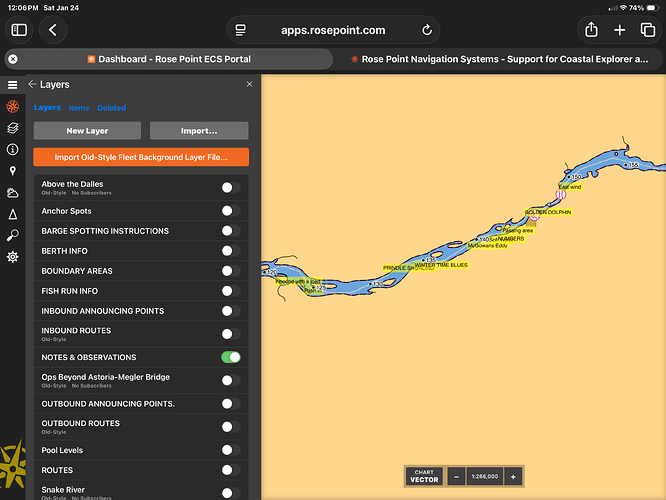The height and width of the screenshot is (500, 666).
Task: Open the stacked layers icon in sidebar
Action: click(12, 128)
